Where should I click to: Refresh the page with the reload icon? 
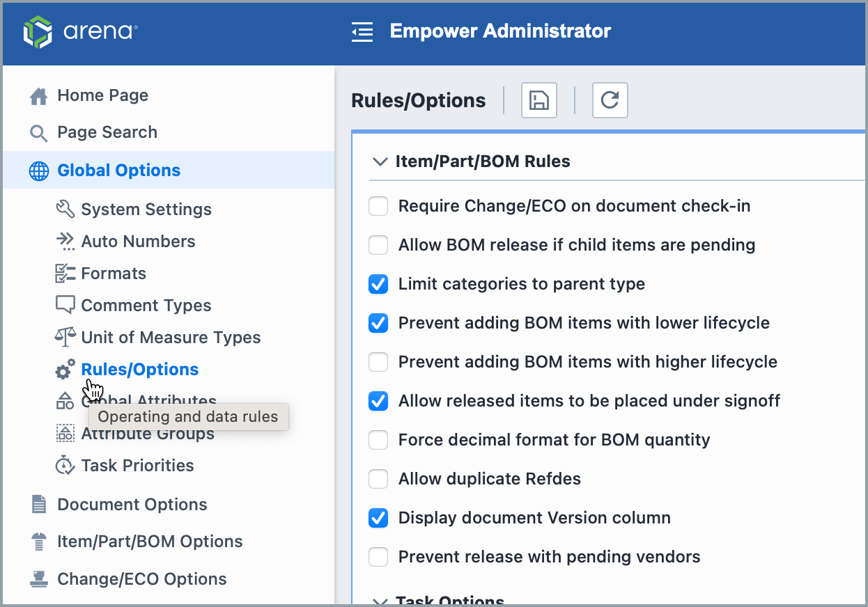pos(610,100)
